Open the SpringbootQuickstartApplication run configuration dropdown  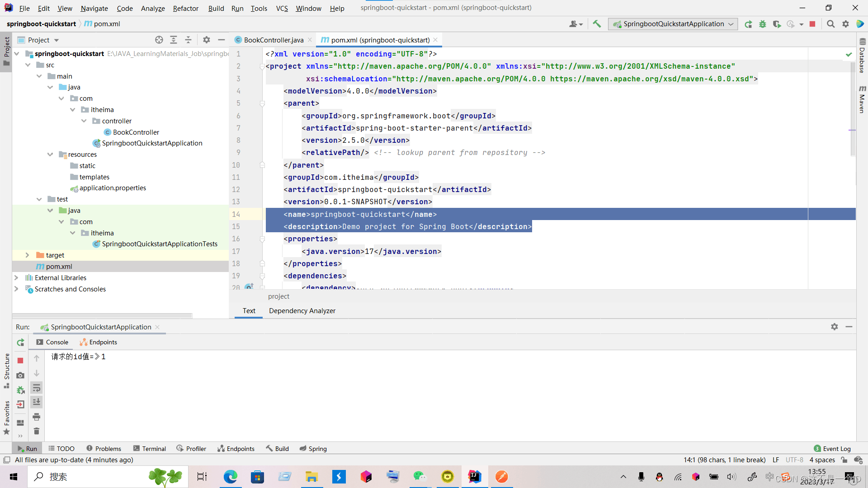[x=673, y=24]
